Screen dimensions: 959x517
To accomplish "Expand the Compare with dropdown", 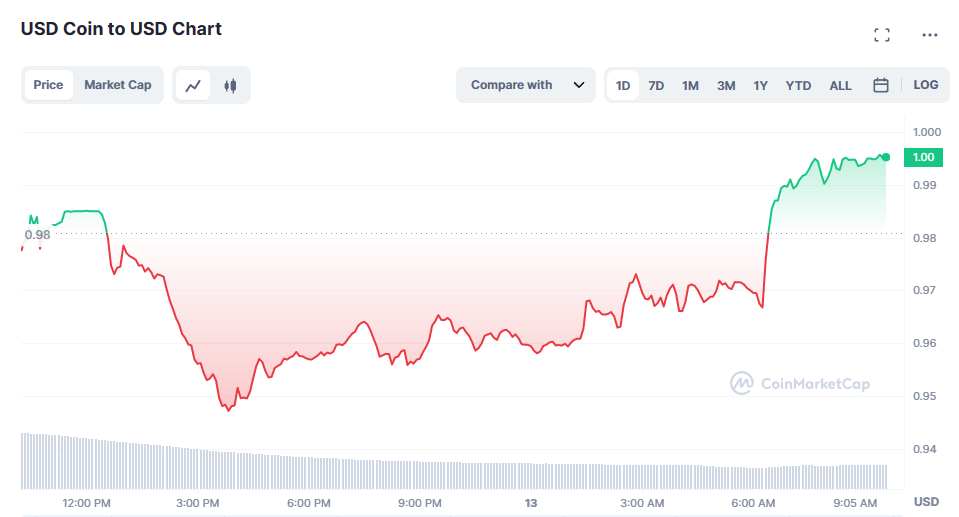I will point(512,85).
